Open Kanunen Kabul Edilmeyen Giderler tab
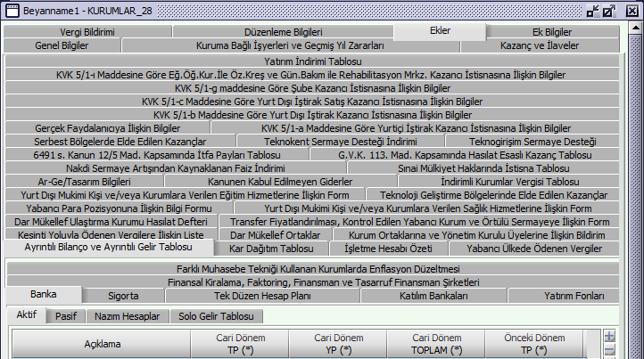The image size is (644, 359). [x=280, y=182]
